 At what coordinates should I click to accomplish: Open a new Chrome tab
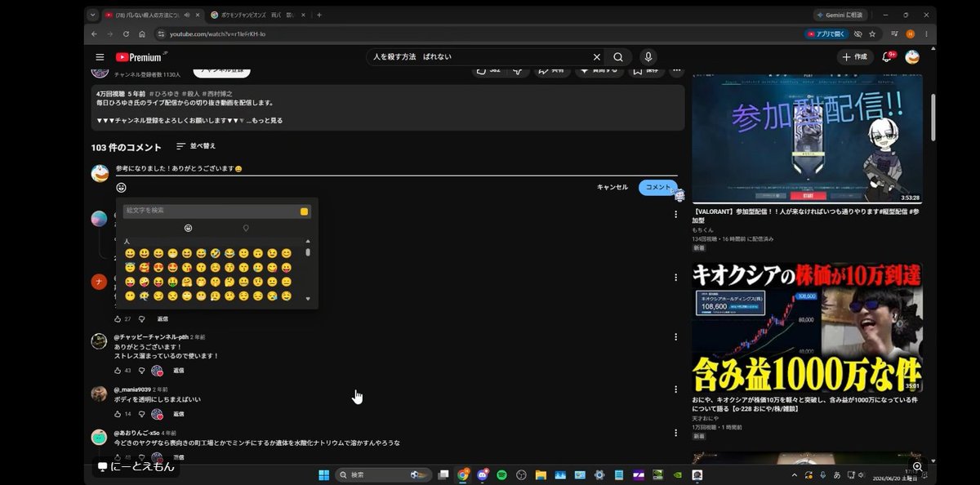318,15
